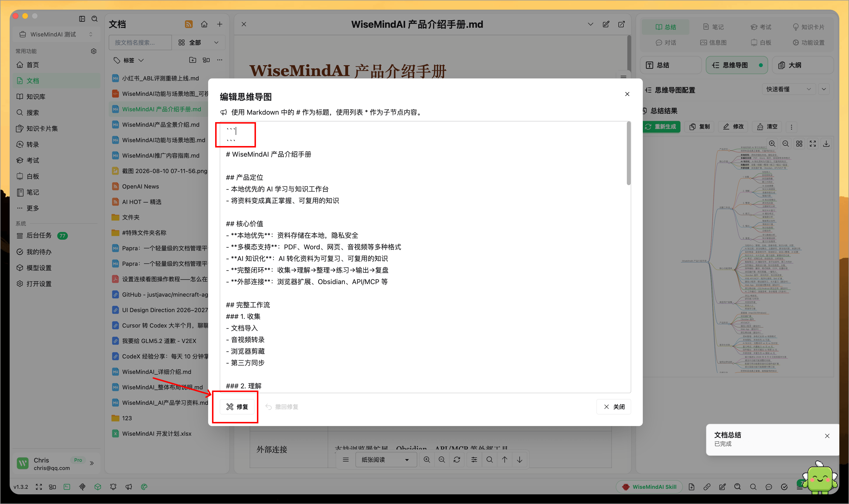Expand mind map config with chevron button
The height and width of the screenshot is (504, 849).
824,89
